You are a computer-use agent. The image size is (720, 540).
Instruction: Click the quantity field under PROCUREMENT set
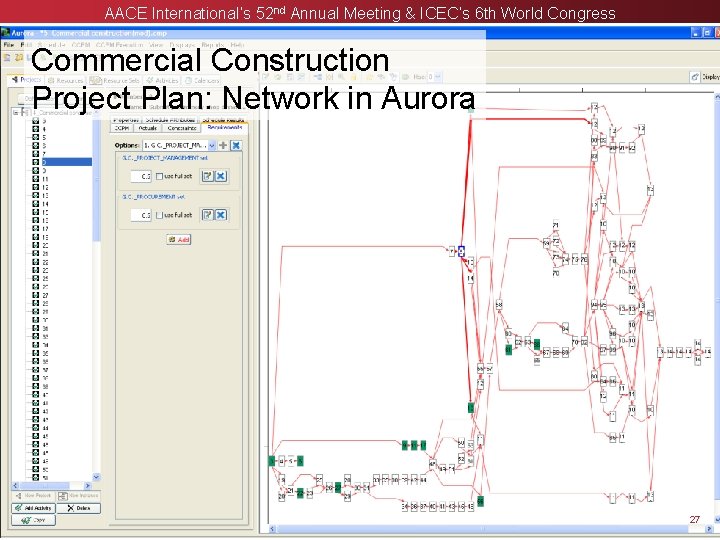click(141, 215)
